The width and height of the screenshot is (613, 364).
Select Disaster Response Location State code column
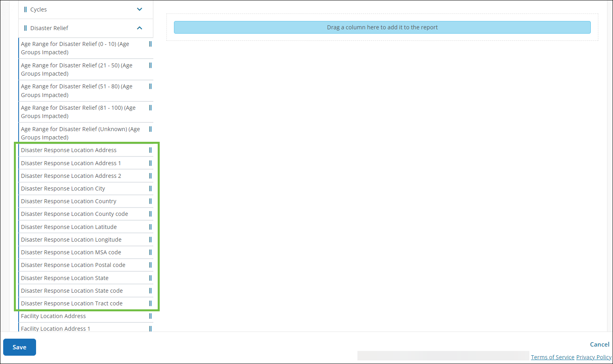point(86,291)
